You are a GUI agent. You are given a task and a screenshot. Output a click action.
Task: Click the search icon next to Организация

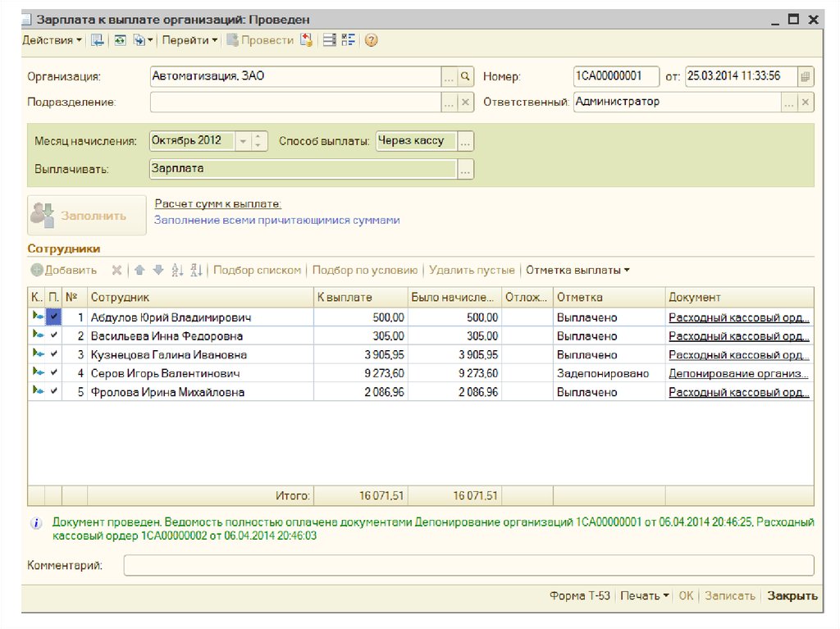(465, 76)
